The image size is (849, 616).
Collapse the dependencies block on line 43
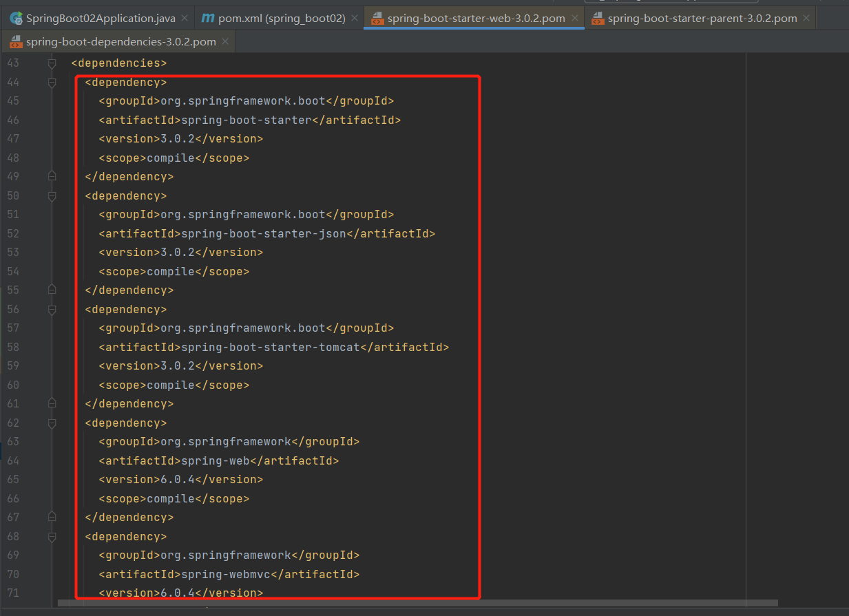tap(52, 63)
